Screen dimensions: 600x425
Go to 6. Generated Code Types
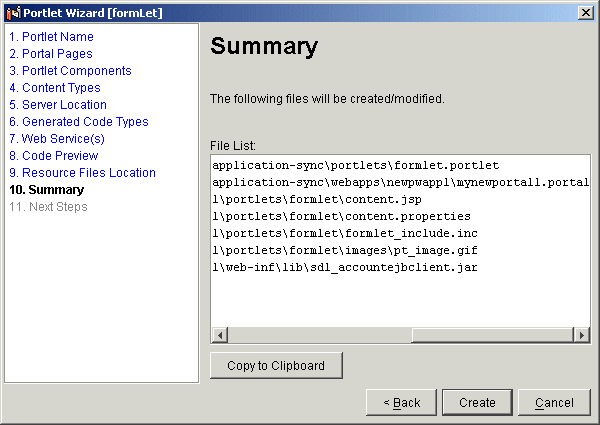tap(79, 122)
